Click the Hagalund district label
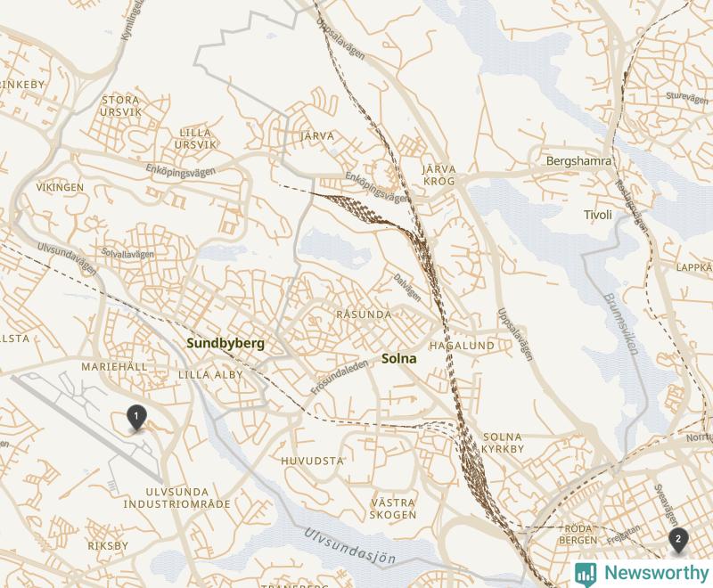713x588 pixels. coord(462,346)
